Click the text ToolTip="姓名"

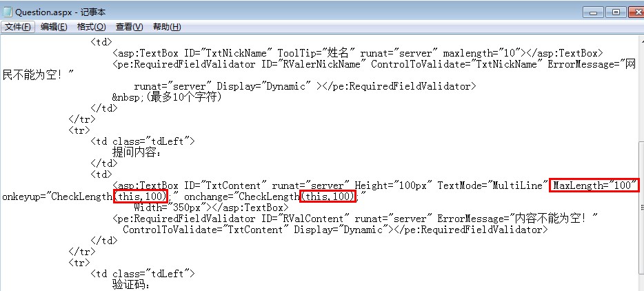(x=313, y=53)
